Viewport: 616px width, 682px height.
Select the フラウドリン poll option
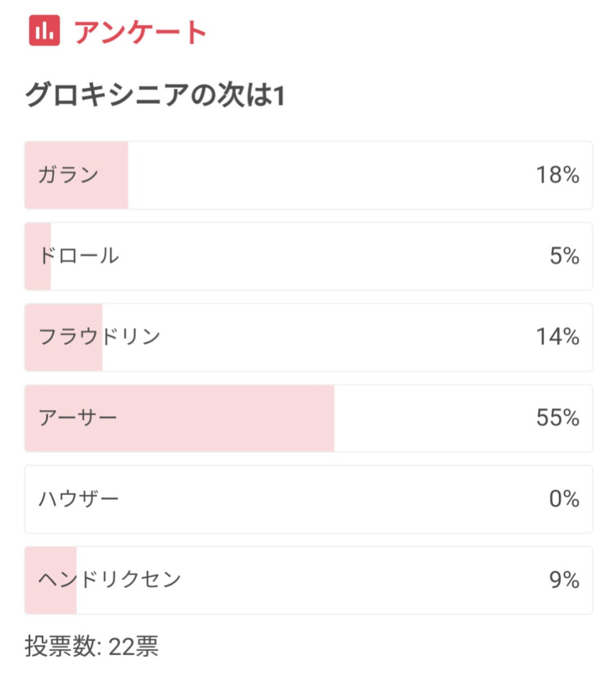pyautogui.click(x=308, y=338)
